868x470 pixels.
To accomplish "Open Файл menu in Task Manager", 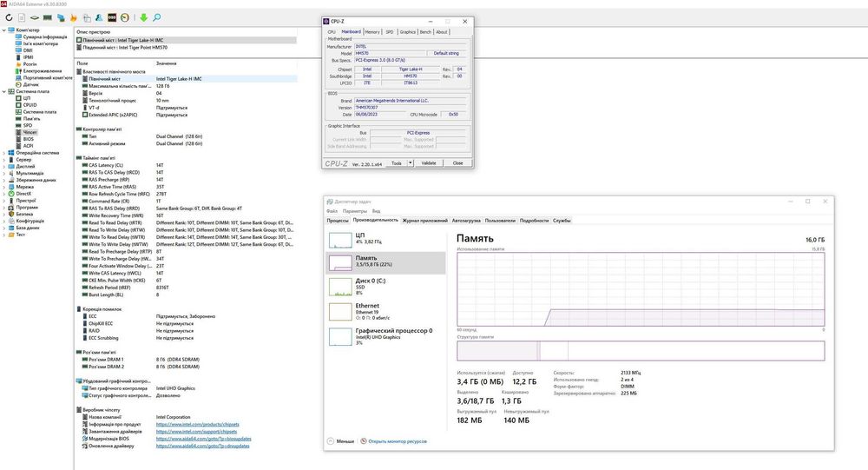I will pyautogui.click(x=332, y=211).
